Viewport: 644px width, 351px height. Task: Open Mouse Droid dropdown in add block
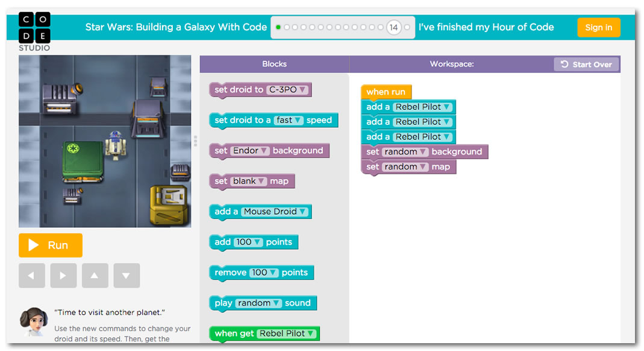(x=274, y=211)
